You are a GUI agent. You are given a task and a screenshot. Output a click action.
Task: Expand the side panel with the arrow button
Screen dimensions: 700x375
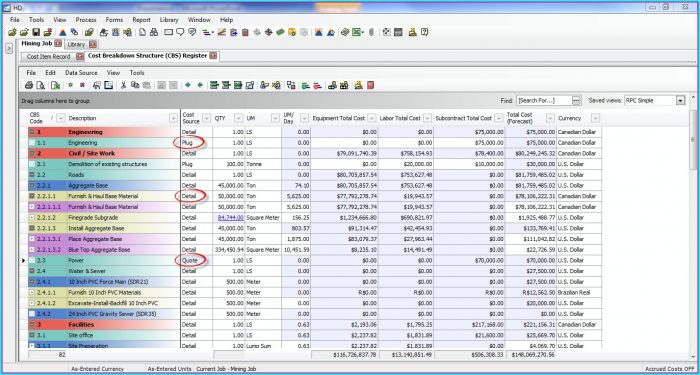(x=9, y=49)
